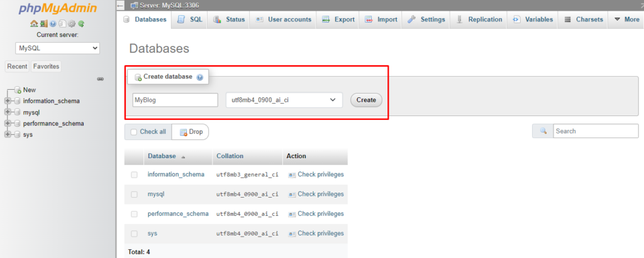Tick the Check all checkbox

pos(133,132)
